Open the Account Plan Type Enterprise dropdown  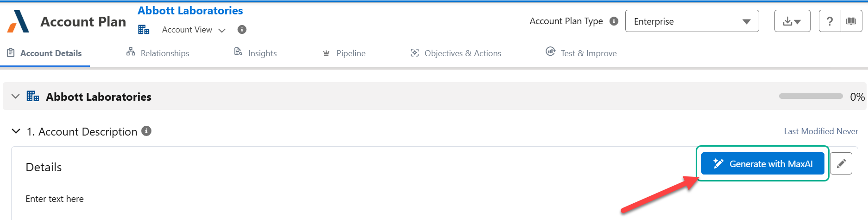pyautogui.click(x=692, y=21)
